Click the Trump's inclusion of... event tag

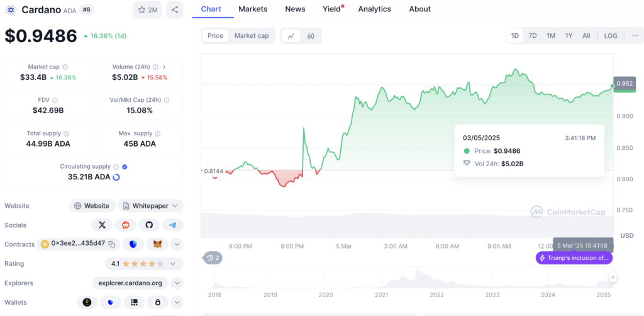click(x=574, y=258)
